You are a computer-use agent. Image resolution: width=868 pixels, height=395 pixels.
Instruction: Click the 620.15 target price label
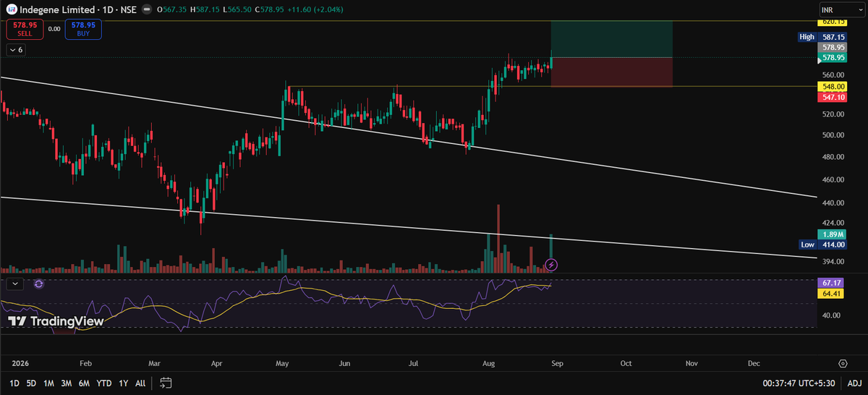coord(832,22)
